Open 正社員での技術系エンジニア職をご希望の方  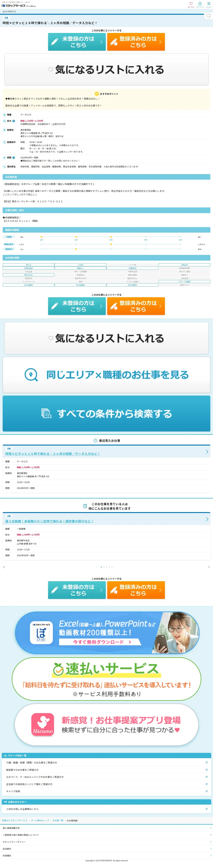click(x=106, y=784)
